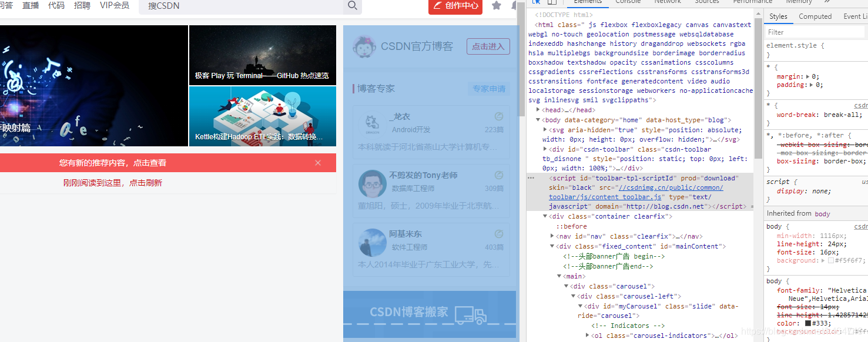Click the DOCTYPE html line
868x342 pixels.
(564, 15)
